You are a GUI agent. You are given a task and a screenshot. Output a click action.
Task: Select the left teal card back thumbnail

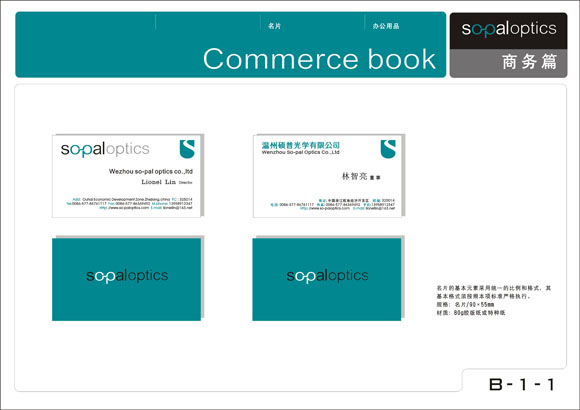(x=127, y=279)
